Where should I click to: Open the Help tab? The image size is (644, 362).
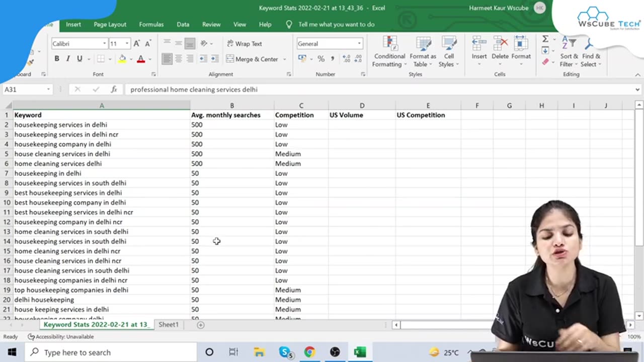[265, 24]
